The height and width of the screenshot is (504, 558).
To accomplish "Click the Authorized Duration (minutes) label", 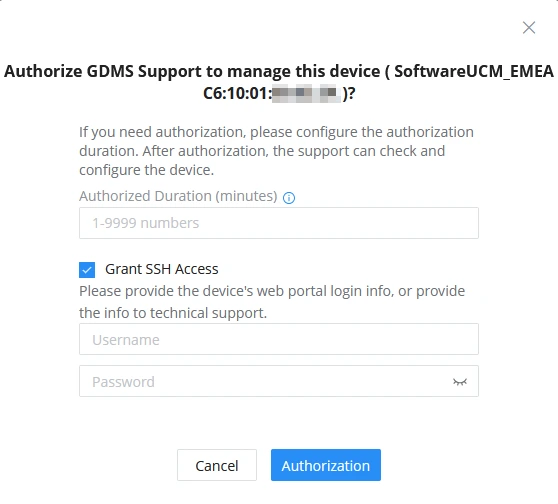I will pyautogui.click(x=178, y=196).
